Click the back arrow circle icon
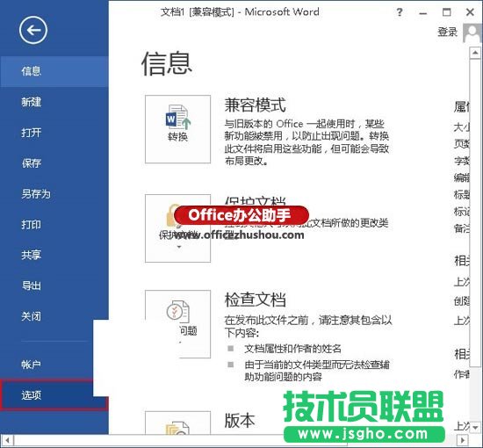 pyautogui.click(x=33, y=30)
